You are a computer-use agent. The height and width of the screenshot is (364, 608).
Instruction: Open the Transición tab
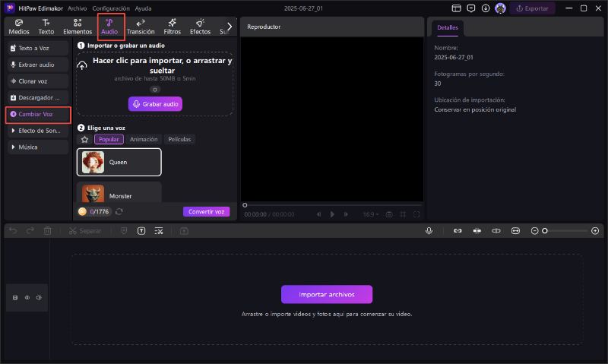[x=141, y=27]
